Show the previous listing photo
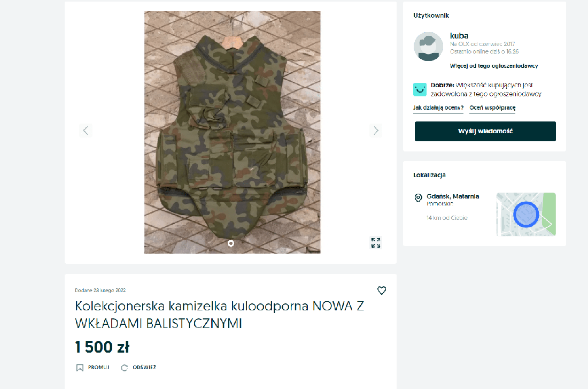 (86, 131)
